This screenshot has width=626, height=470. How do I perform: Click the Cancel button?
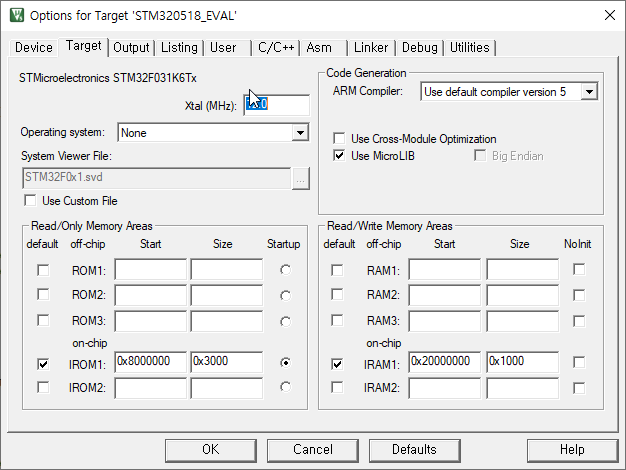[x=313, y=450]
